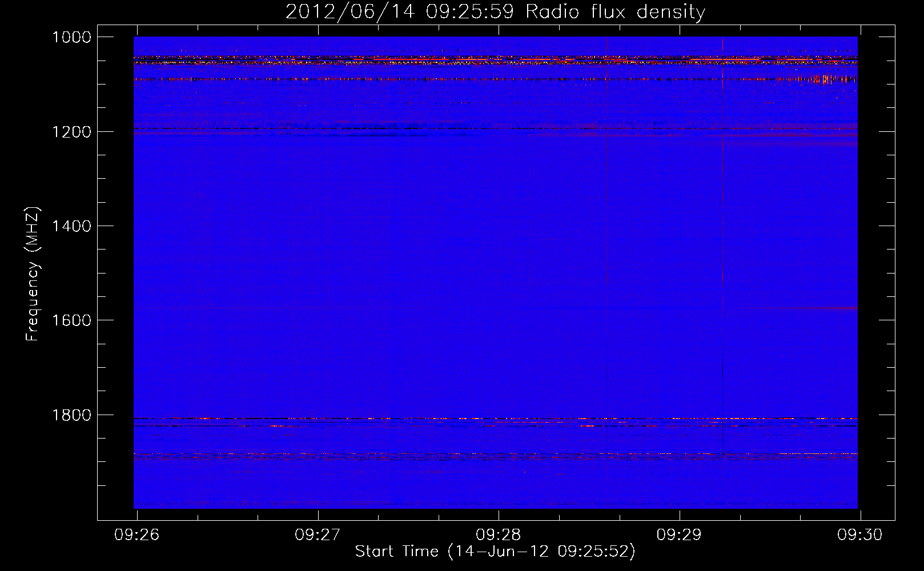Click the 1200 frequency tick label

71,132
